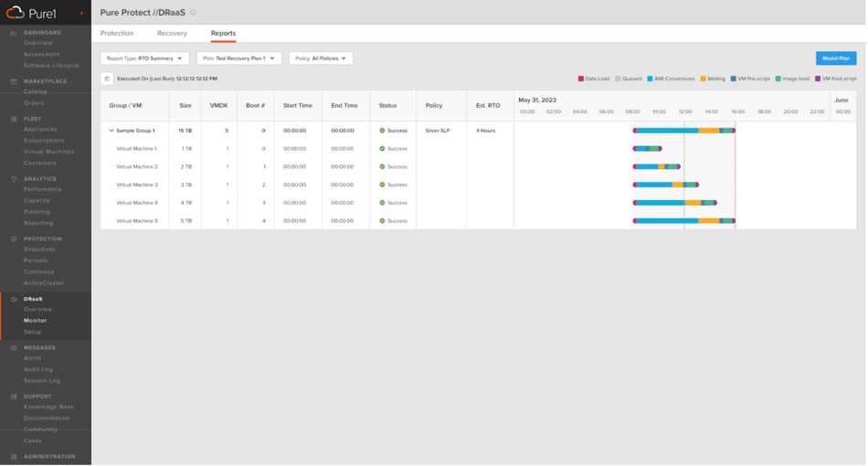Click green Success icon for Sample Group 1
The image size is (868, 466).
[382, 131]
